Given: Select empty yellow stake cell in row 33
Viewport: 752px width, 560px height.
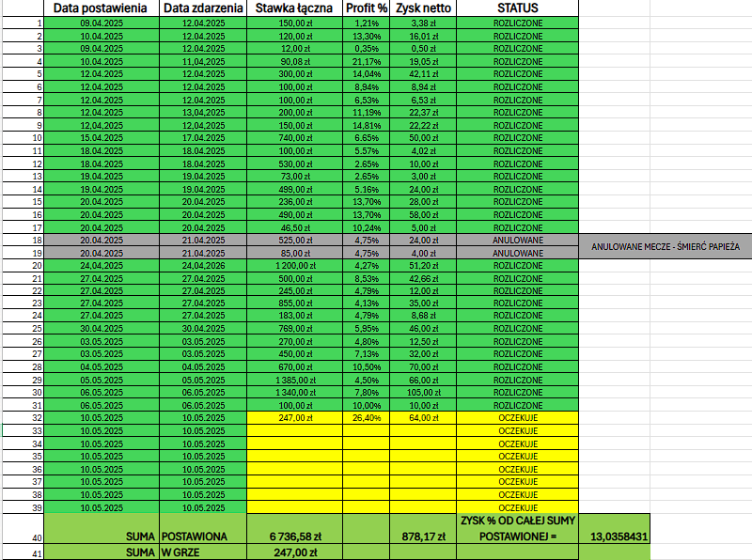Looking at the screenshot, I should 294,430.
